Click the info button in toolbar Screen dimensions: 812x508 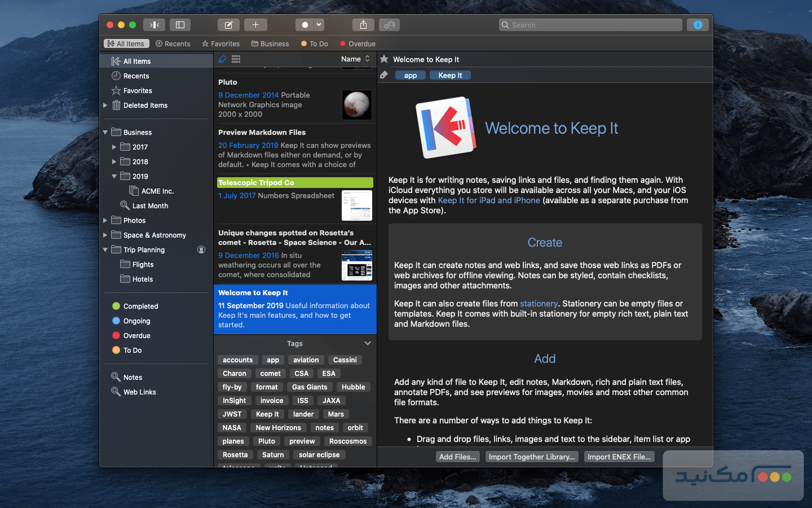coord(698,25)
